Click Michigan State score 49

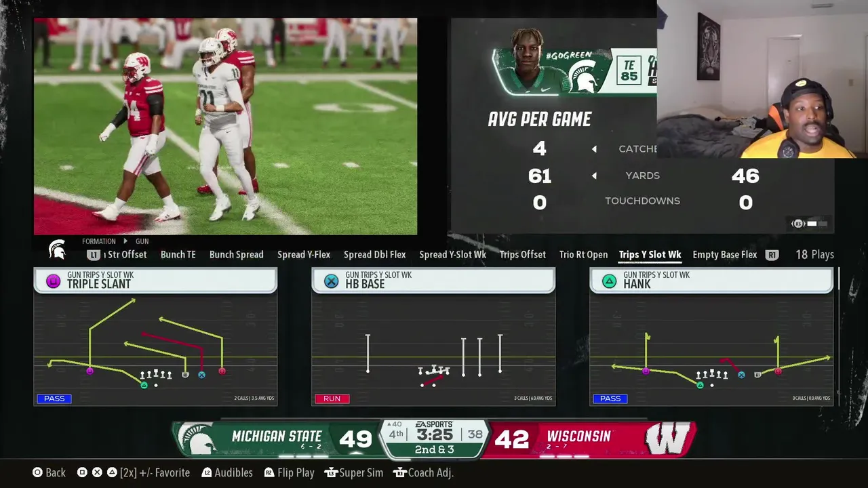pyautogui.click(x=355, y=440)
